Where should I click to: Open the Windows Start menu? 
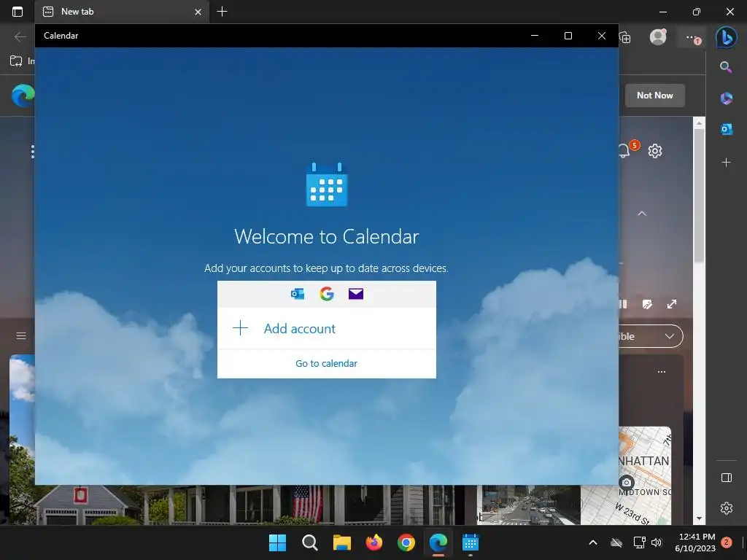point(277,542)
